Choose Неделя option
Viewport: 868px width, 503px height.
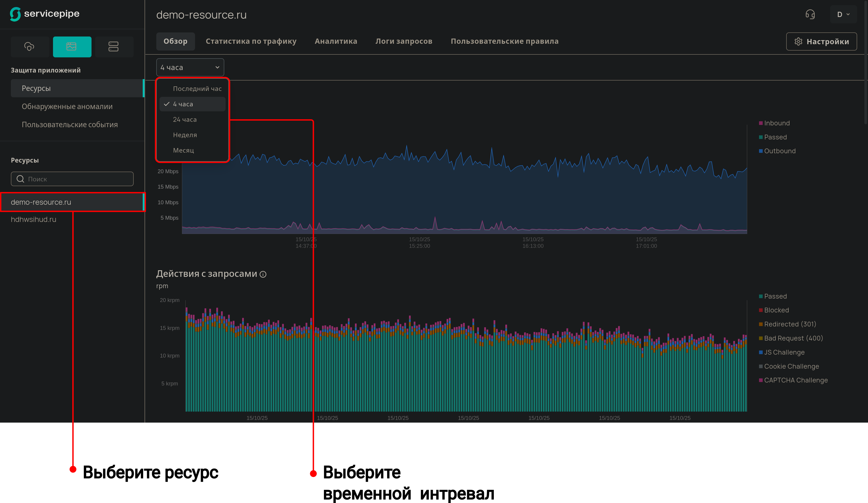click(x=193, y=135)
